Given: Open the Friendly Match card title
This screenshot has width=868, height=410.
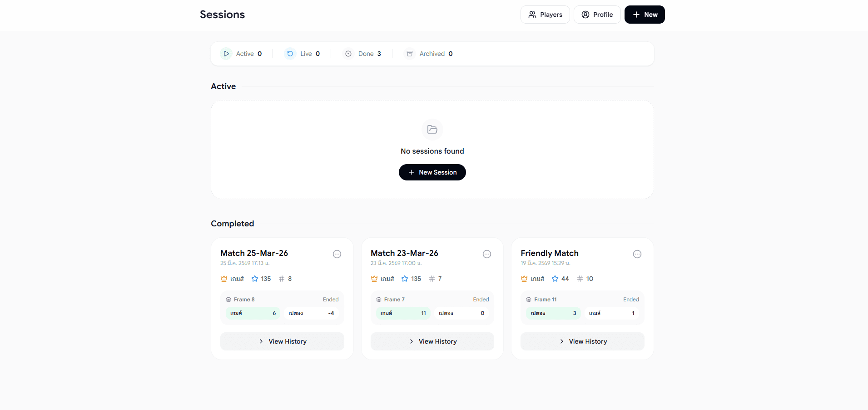Looking at the screenshot, I should [x=550, y=253].
